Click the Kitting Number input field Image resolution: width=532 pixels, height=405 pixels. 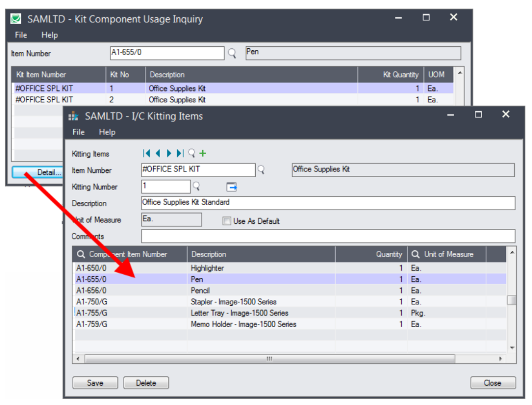click(166, 186)
